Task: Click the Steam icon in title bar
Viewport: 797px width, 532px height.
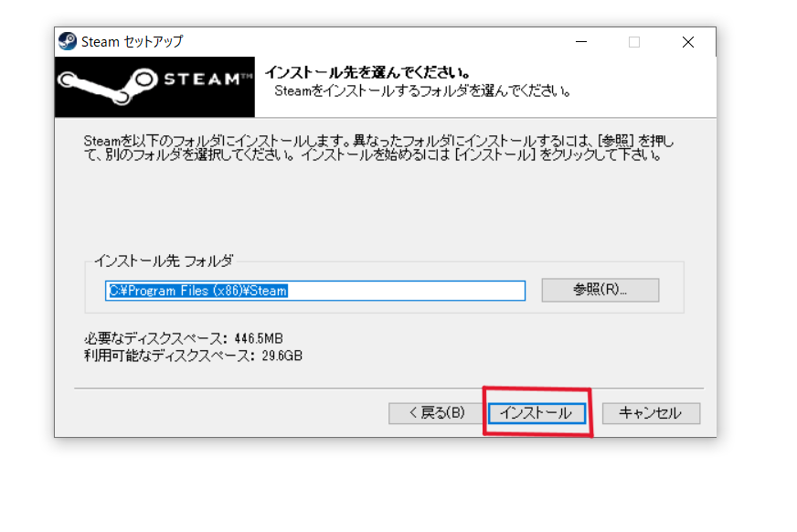Action: pos(67,41)
